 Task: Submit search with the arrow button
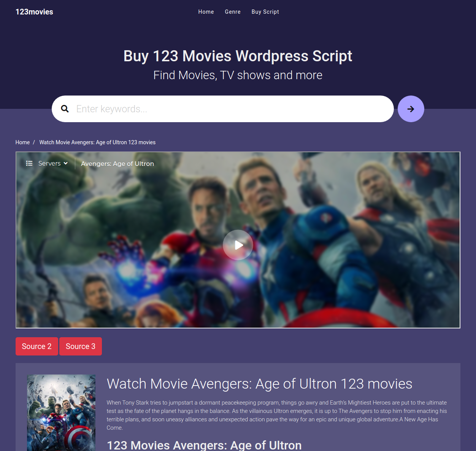click(x=411, y=109)
